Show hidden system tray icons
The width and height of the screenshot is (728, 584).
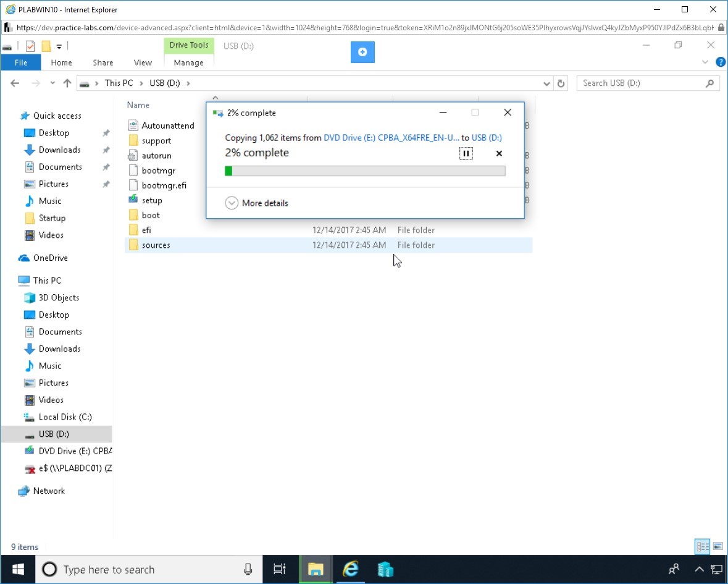pos(699,569)
